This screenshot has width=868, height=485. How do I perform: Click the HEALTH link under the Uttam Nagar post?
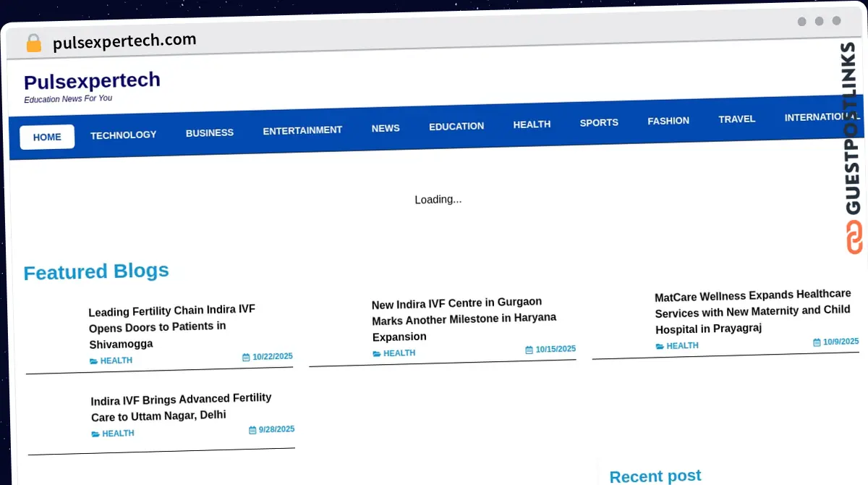click(x=117, y=433)
